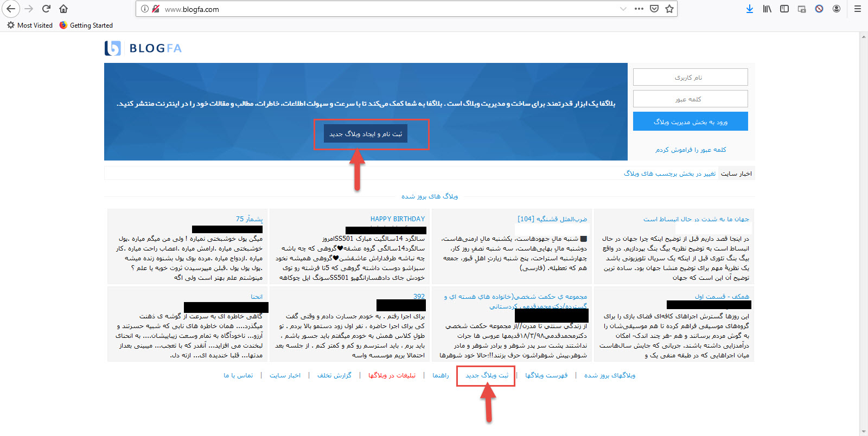Open the Library bookshelf icon
The height and width of the screenshot is (436, 868).
pyautogui.click(x=767, y=9)
